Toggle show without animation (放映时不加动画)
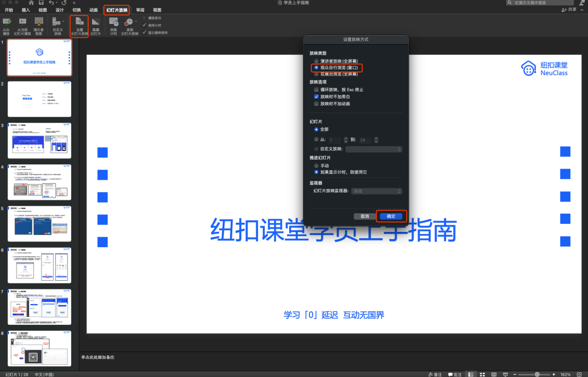 316,104
